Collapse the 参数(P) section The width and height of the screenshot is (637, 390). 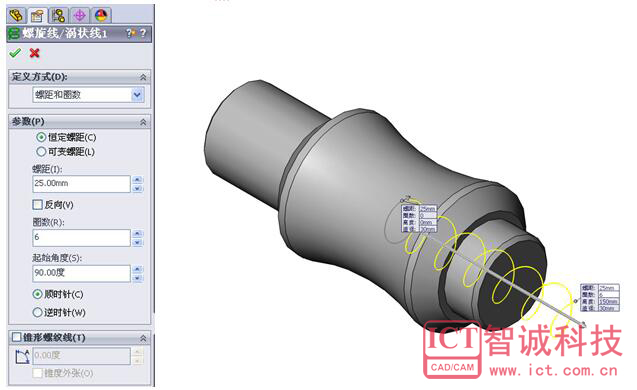click(x=143, y=122)
